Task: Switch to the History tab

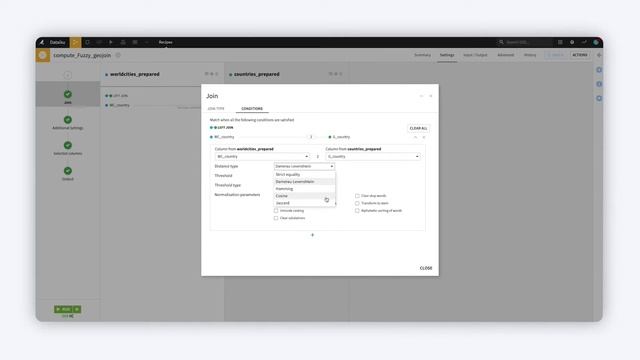Action: [x=530, y=55]
